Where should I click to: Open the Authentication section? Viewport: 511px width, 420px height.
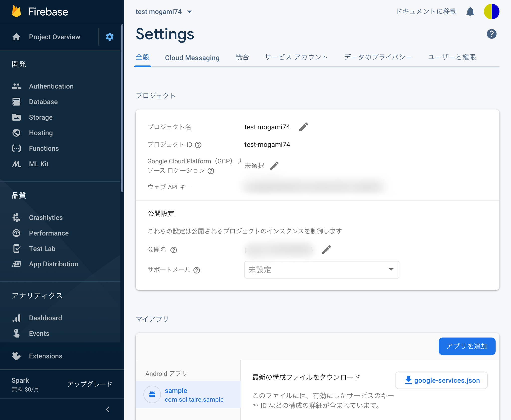coord(51,86)
